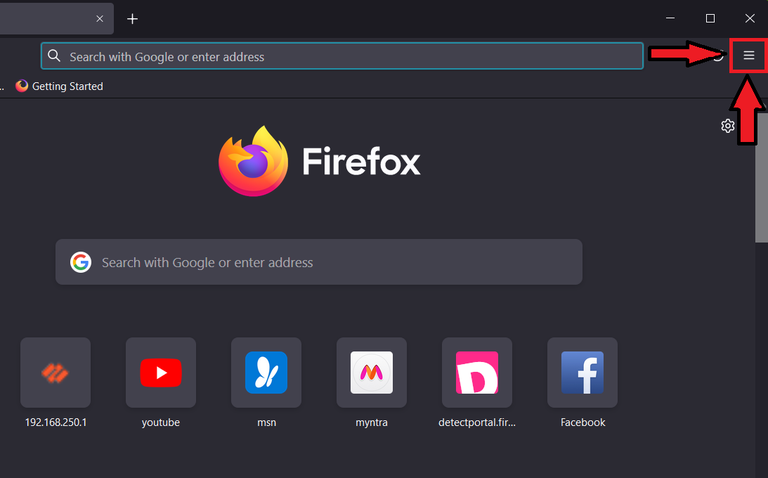This screenshot has height=478, width=768.
Task: Open the Facebook shortcut tile
Action: pos(582,373)
